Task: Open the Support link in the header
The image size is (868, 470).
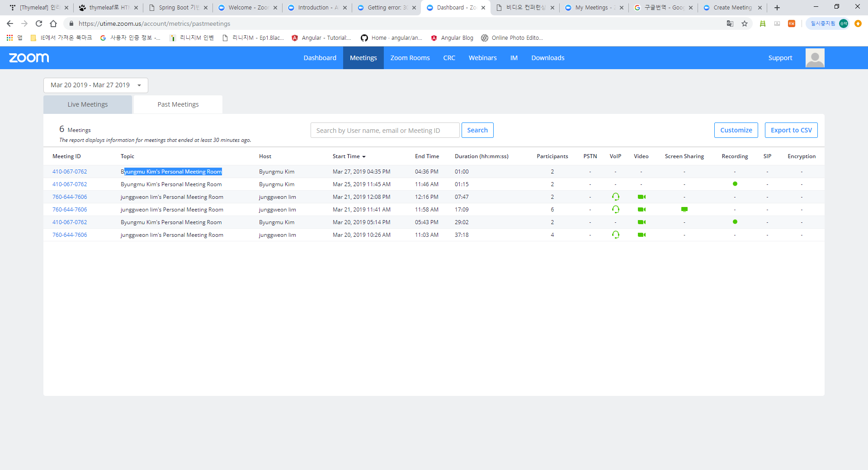Action: pyautogui.click(x=780, y=58)
